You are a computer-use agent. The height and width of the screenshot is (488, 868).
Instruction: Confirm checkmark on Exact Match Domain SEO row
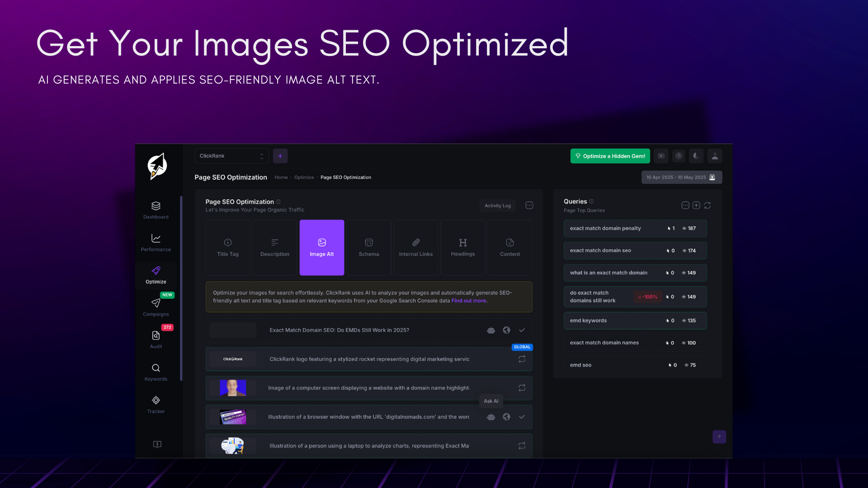[522, 330]
